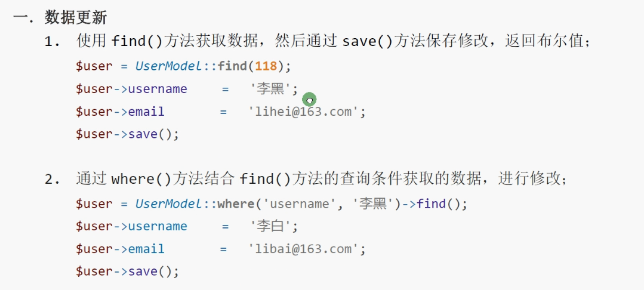Click the where keyword in second block
Viewport: 644px width, 290px height.
coord(236,204)
